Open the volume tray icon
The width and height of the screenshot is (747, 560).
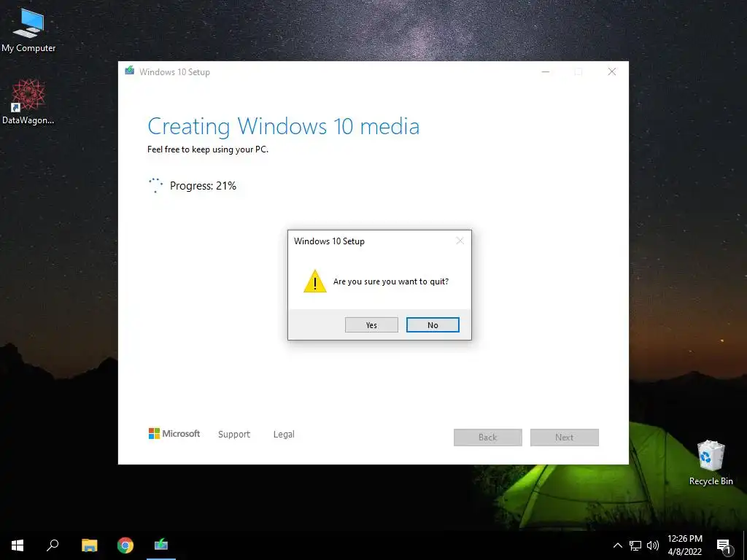[653, 545]
